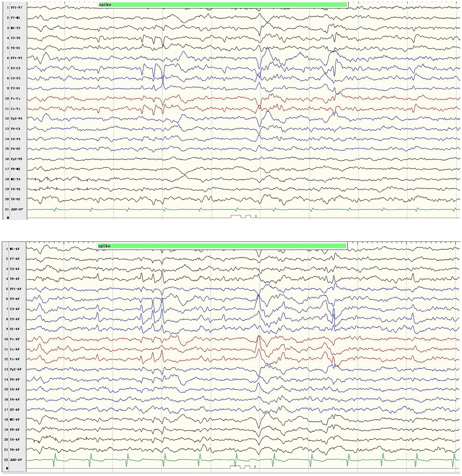
Task: Select row 21 EKG-OV label in bipolar panel
Action: (17, 209)
